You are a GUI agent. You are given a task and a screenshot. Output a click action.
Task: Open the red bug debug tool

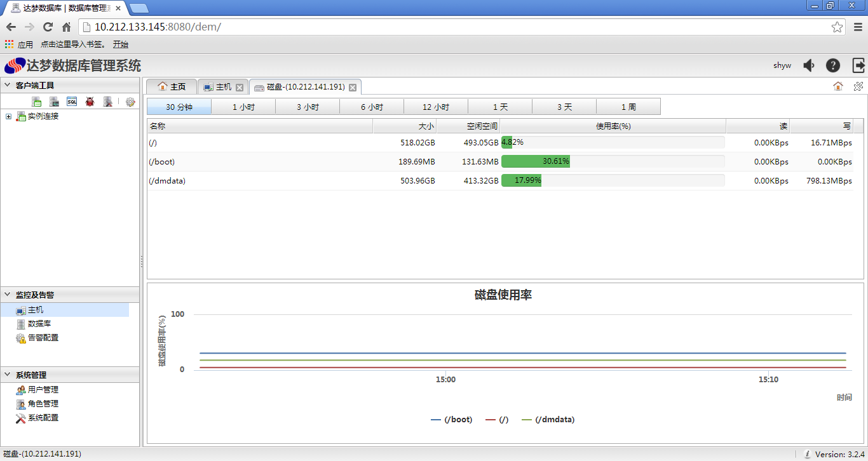pos(90,102)
